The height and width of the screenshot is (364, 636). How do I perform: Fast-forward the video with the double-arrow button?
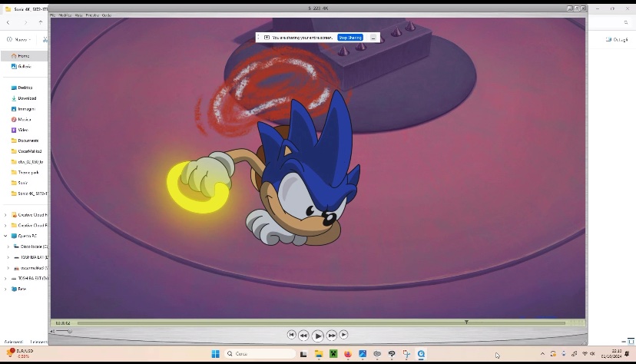tap(331, 336)
